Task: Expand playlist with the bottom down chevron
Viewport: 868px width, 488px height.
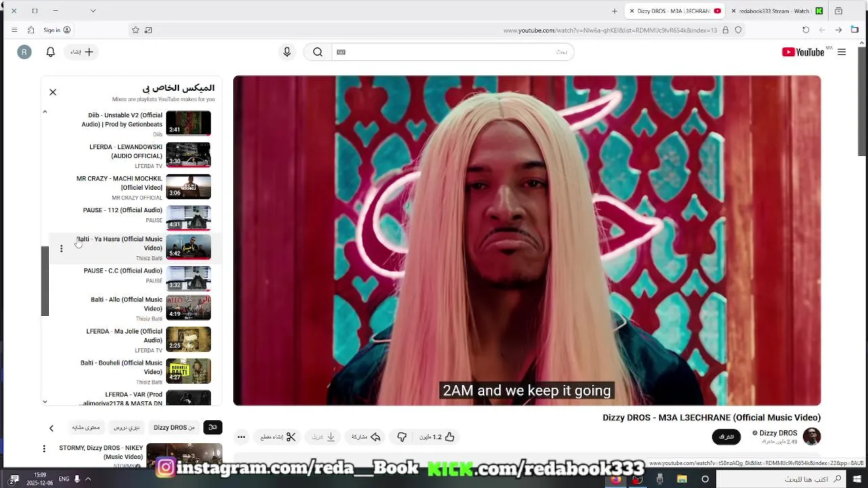Action: pyautogui.click(x=45, y=401)
